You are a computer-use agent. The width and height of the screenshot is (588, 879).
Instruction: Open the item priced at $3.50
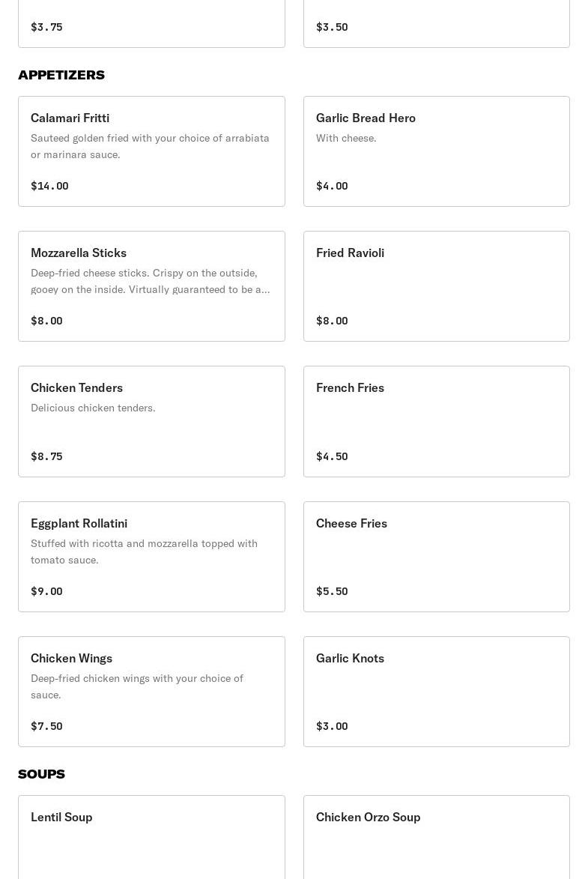pyautogui.click(x=436, y=24)
